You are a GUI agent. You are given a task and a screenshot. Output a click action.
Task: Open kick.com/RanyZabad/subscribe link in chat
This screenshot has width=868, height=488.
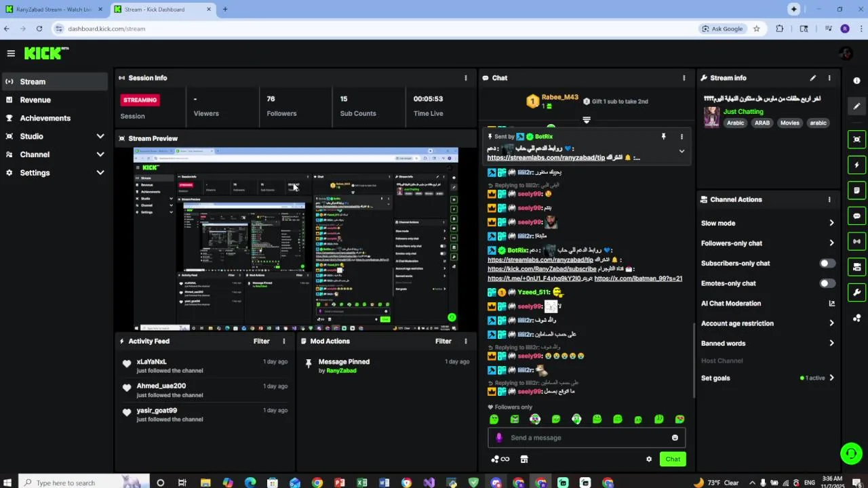[542, 269]
